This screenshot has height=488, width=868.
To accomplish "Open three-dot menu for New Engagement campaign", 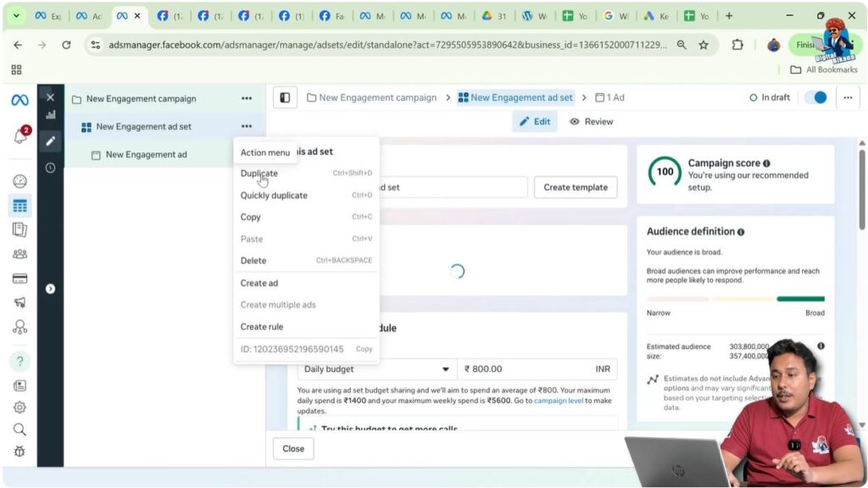I will click(247, 98).
